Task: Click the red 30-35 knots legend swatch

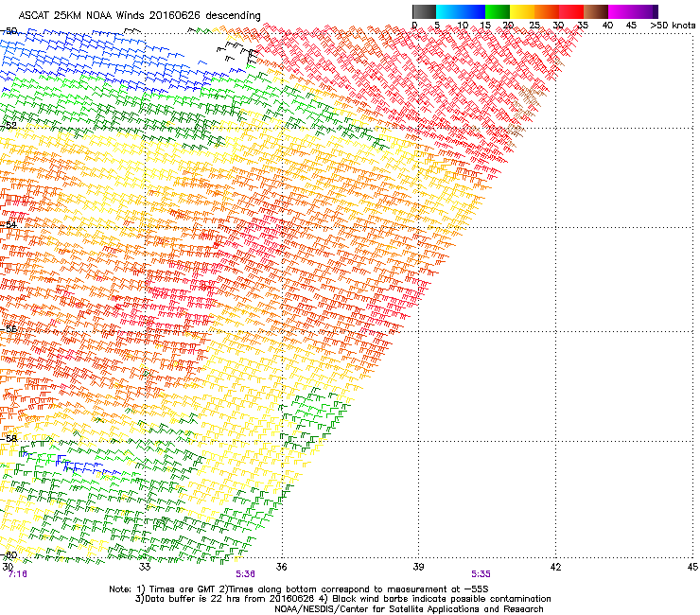Action: tap(571, 11)
